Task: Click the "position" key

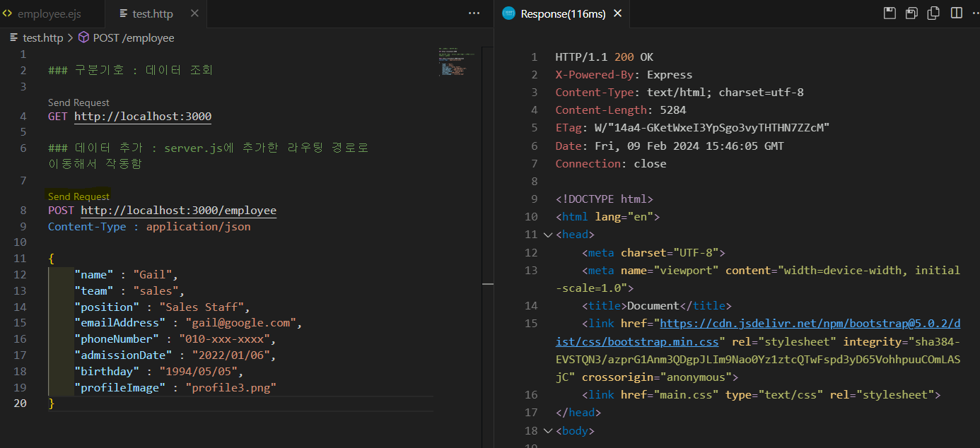Action: pyautogui.click(x=107, y=307)
